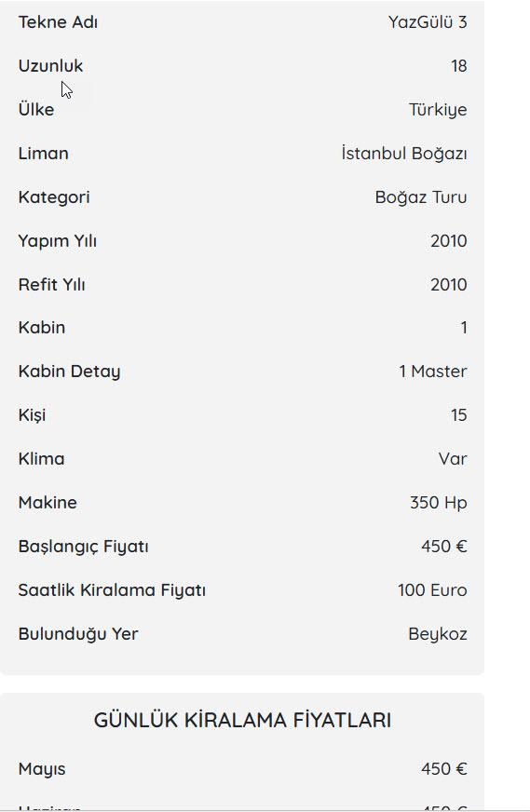
Task: Select the İstanbul Boğazı port value
Action: point(404,154)
